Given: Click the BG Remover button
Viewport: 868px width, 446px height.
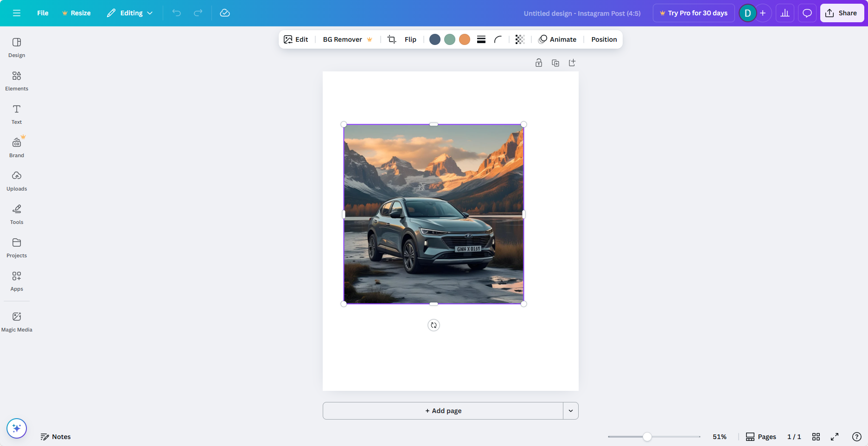Looking at the screenshot, I should [342, 39].
